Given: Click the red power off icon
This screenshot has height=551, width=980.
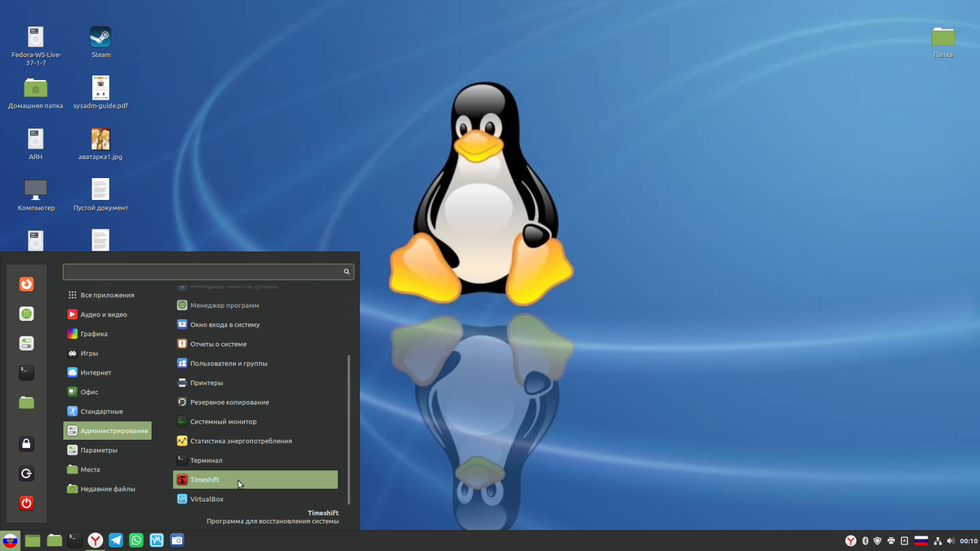Looking at the screenshot, I should pos(27,503).
